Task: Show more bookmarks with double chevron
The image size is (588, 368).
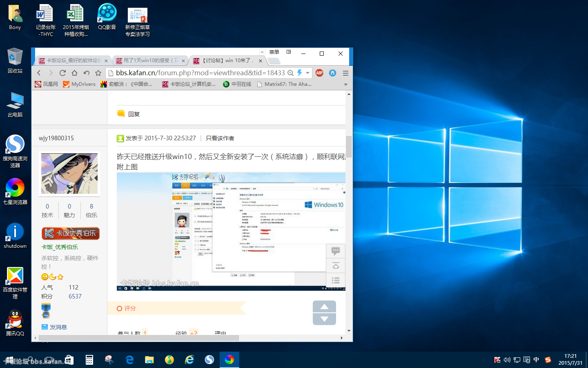Action: point(345,84)
